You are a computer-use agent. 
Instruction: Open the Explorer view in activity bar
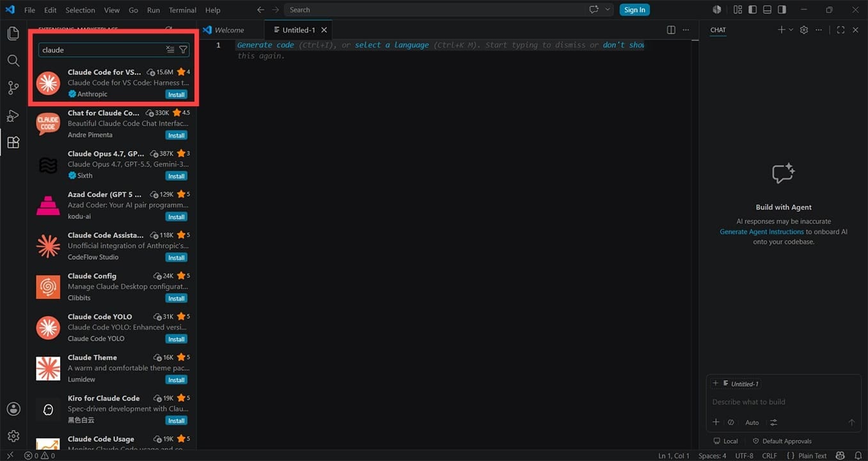click(x=13, y=33)
